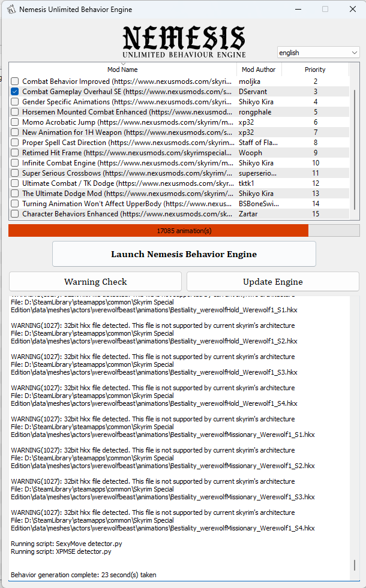Click priority value 10

316,163
